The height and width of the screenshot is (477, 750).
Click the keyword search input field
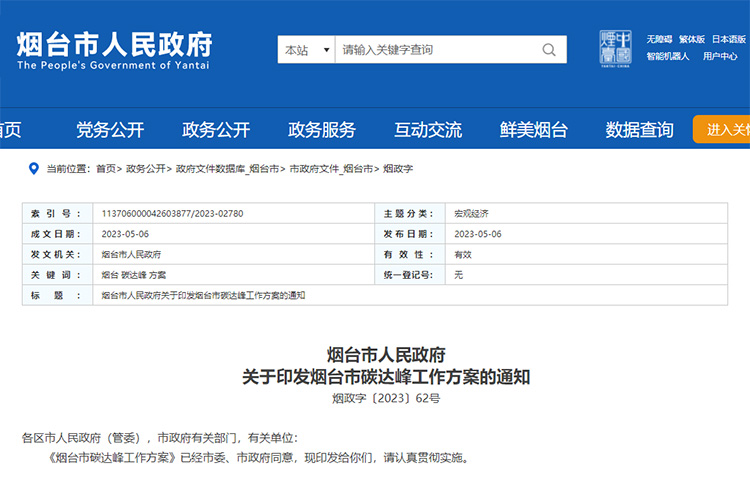click(x=436, y=50)
